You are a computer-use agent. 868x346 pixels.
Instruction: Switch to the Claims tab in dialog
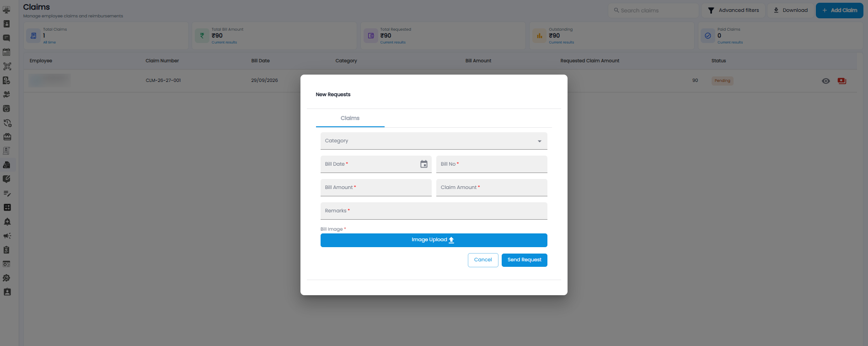point(350,118)
